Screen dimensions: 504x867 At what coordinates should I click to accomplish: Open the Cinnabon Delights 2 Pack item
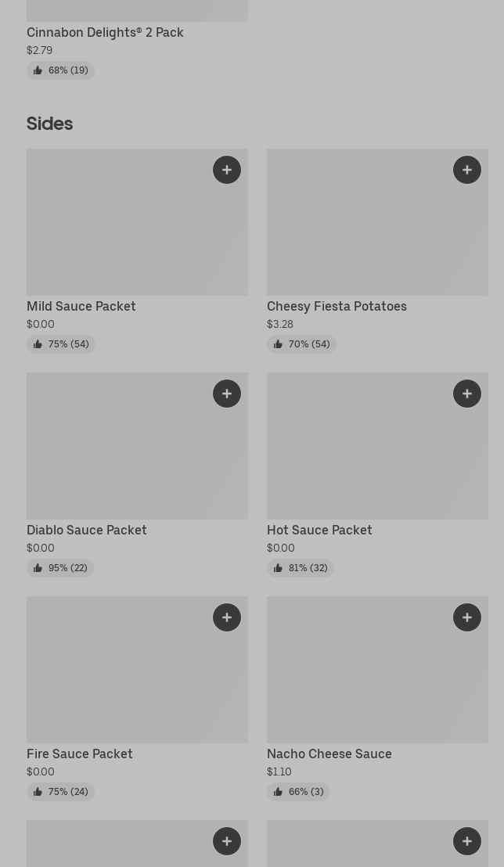coord(105,32)
